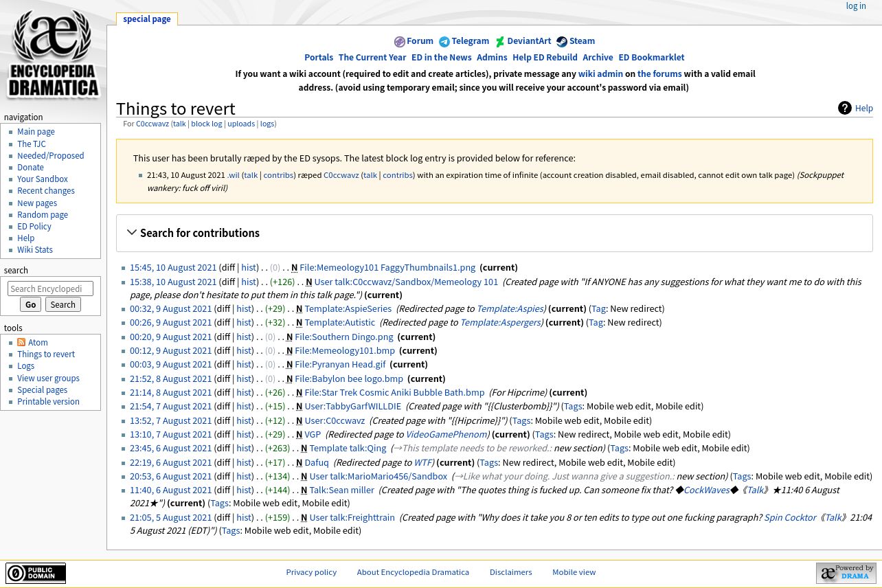Image resolution: width=882 pixels, height=588 pixels.
Task: Open File:Star Trek Cosmic Aniki Bubble Bath.bmp
Action: (x=394, y=392)
